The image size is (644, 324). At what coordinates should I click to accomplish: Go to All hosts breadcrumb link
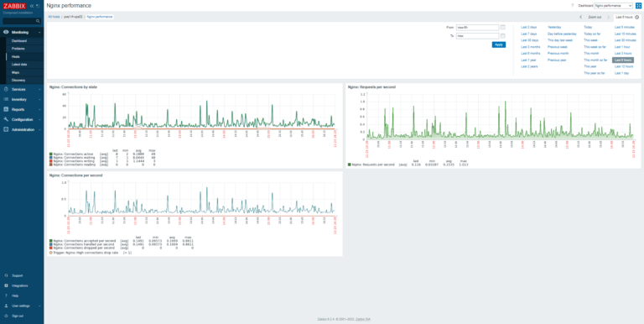(x=54, y=17)
